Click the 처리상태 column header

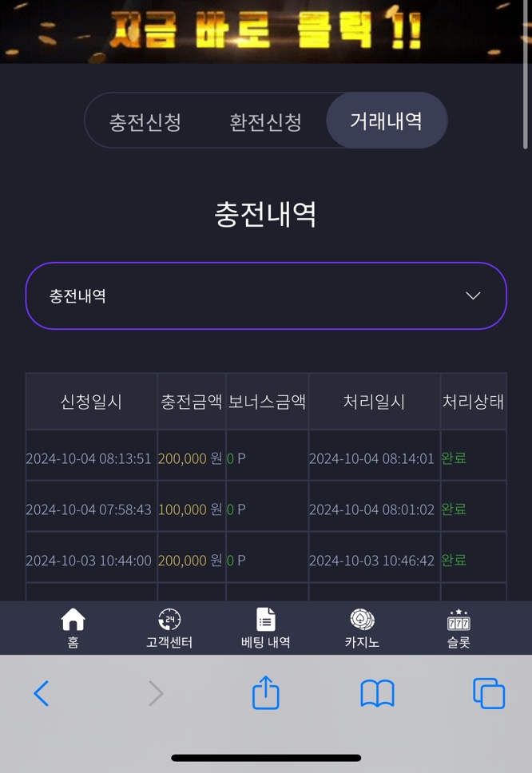(x=474, y=402)
